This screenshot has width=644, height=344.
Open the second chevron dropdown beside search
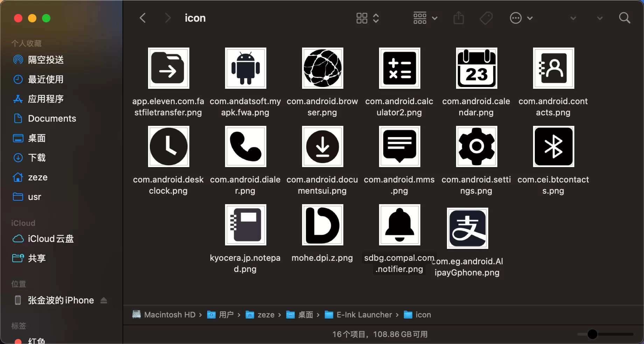pos(600,18)
